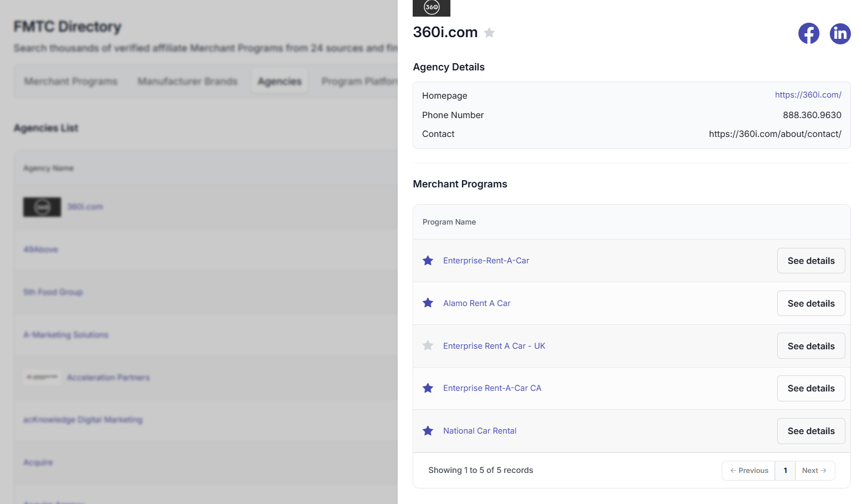The height and width of the screenshot is (504, 862).
Task: Open the National Car Rental link
Action: (x=480, y=431)
